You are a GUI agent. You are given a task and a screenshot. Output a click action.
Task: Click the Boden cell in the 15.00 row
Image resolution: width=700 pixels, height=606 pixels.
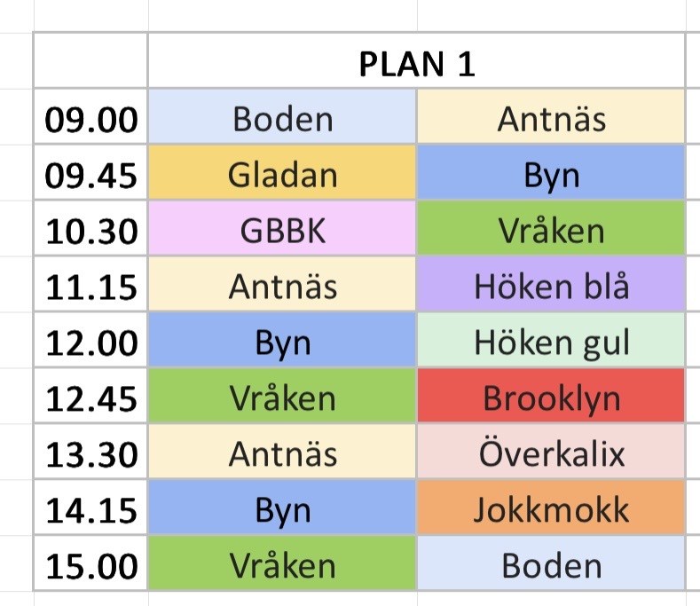551,566
